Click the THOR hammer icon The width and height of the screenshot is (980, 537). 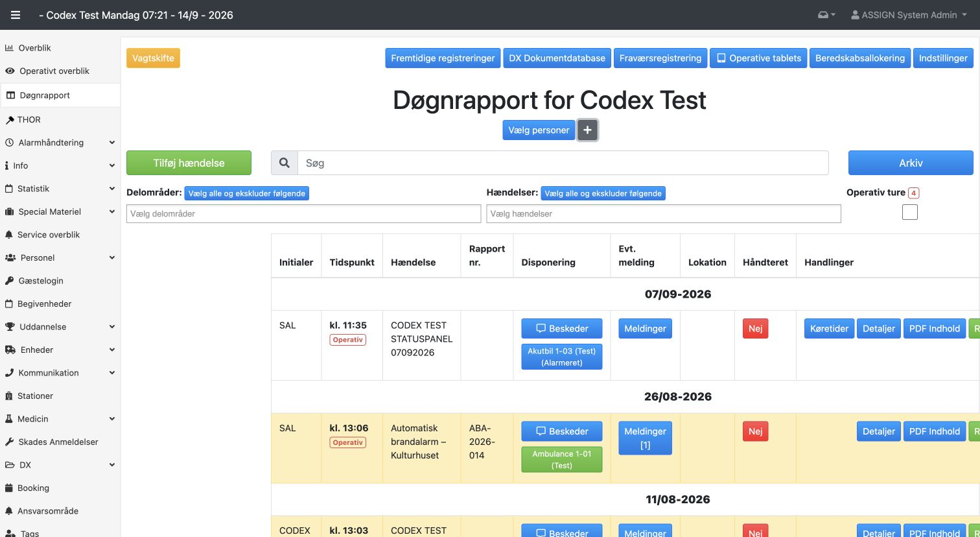pos(10,120)
